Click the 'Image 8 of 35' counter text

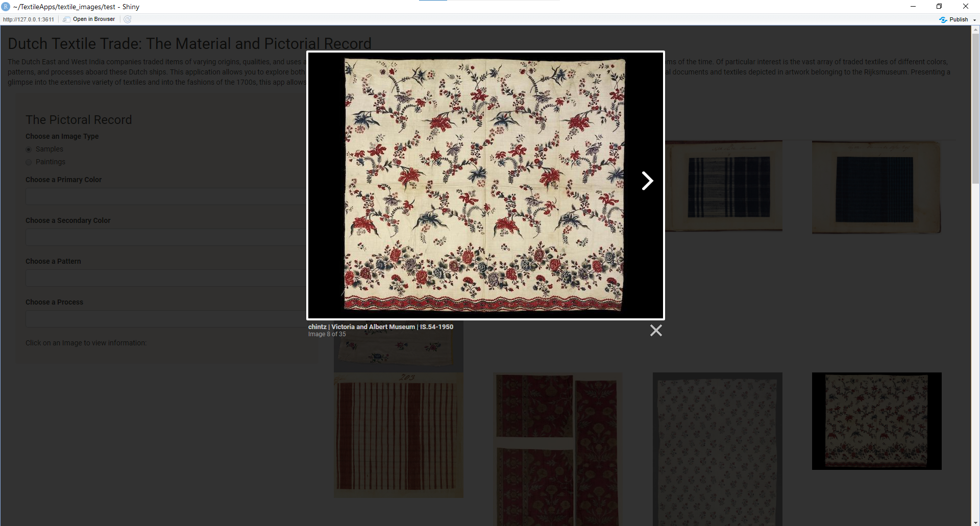coord(327,335)
